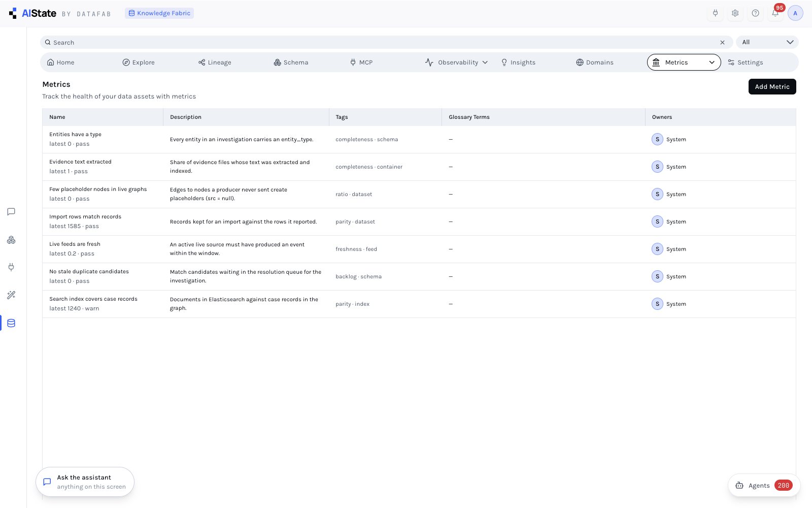Open the cubes icon in left sidebar
Image resolution: width=812 pixels, height=508 pixels.
click(11, 240)
